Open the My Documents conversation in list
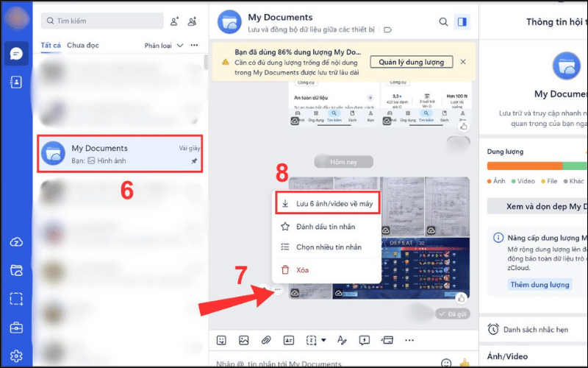 click(x=120, y=154)
